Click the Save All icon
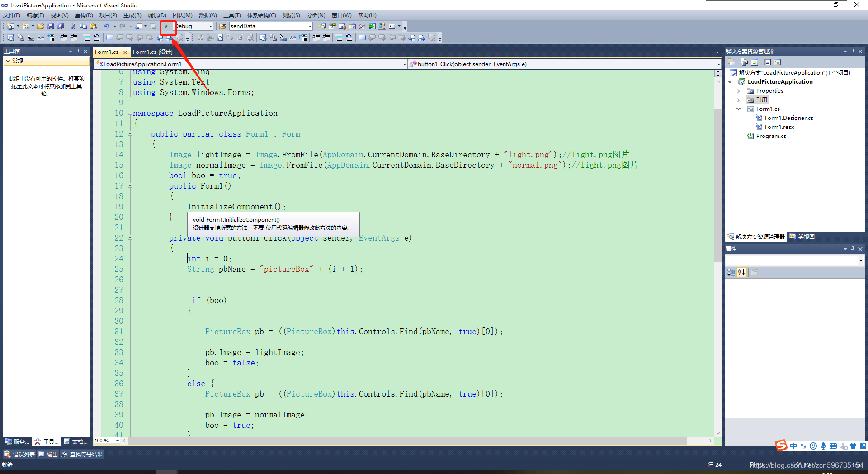 [x=61, y=26]
